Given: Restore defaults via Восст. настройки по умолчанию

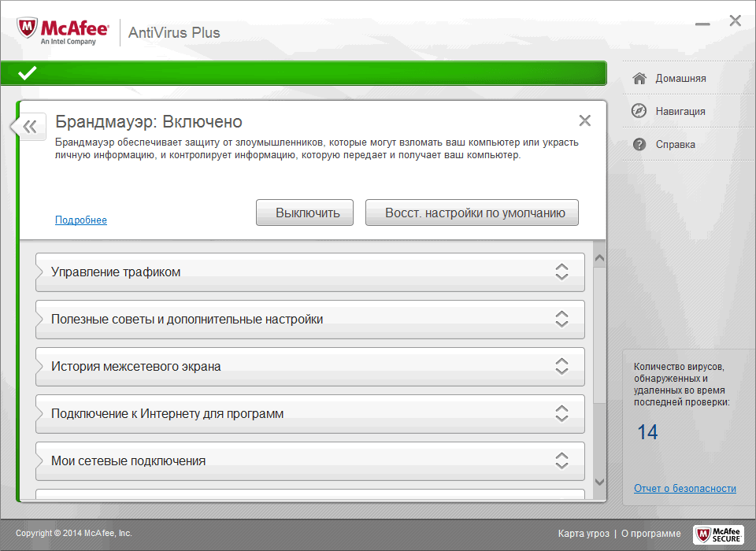Looking at the screenshot, I should click(472, 212).
